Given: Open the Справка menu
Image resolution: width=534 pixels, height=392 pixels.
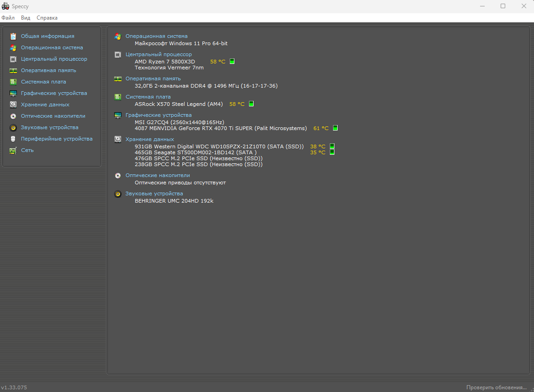Looking at the screenshot, I should pos(47,18).
